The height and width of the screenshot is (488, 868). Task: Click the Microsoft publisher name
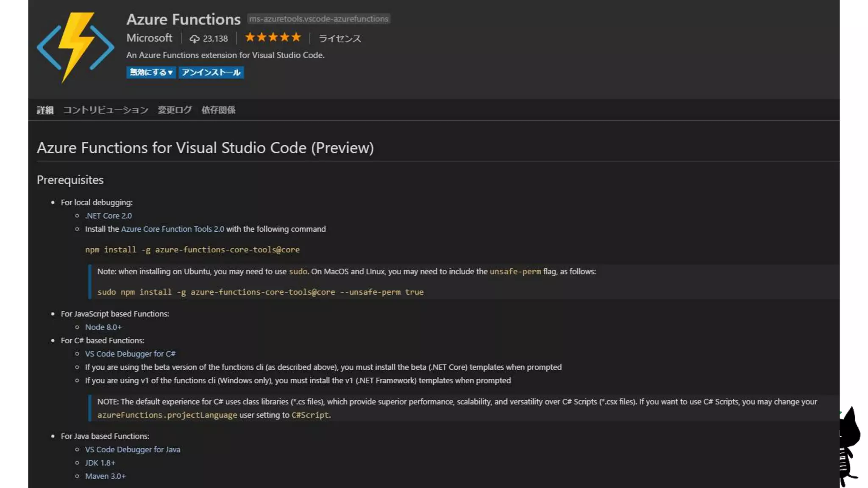click(149, 38)
